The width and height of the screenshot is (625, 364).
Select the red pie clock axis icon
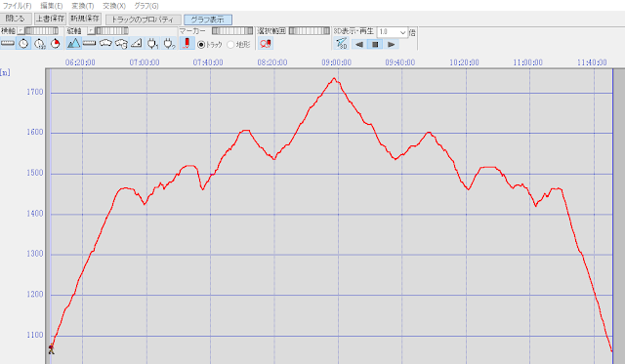tap(56, 43)
